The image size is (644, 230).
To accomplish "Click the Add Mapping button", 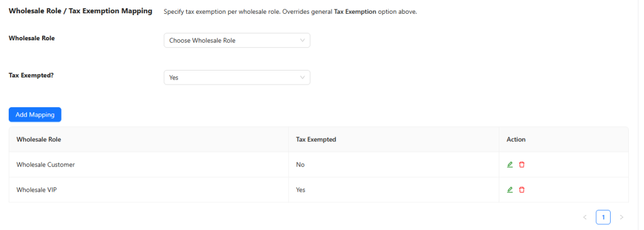I will point(35,115).
